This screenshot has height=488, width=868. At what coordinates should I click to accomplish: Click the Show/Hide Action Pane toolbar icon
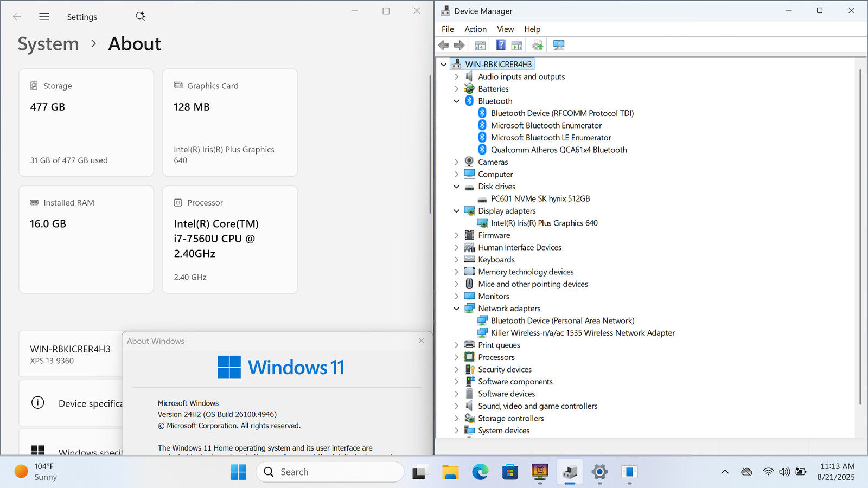(x=517, y=45)
